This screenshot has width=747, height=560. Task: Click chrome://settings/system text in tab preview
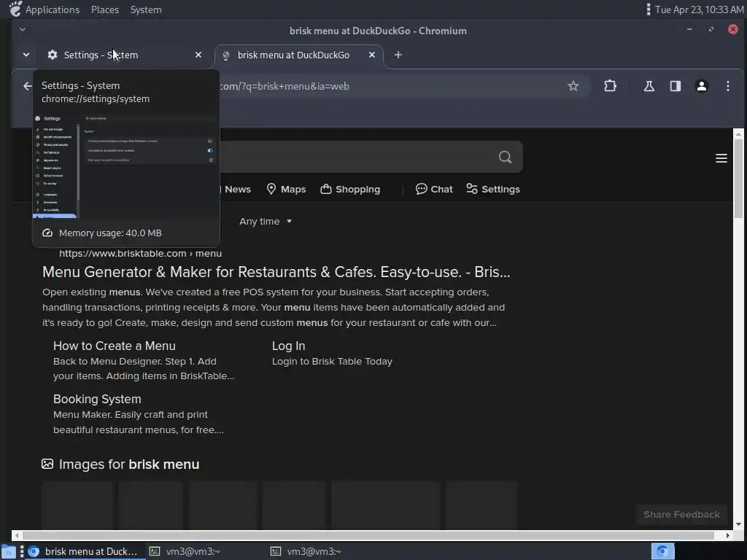[x=96, y=99]
